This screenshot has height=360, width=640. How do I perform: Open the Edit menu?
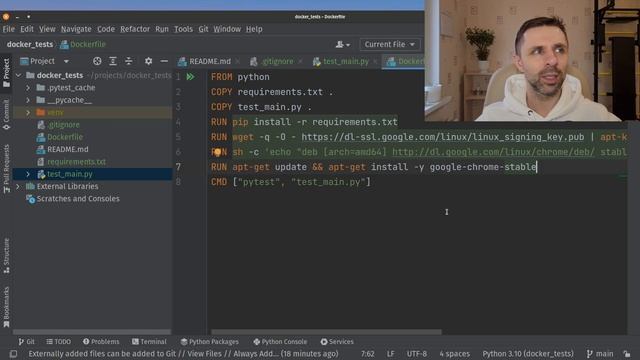(x=27, y=29)
